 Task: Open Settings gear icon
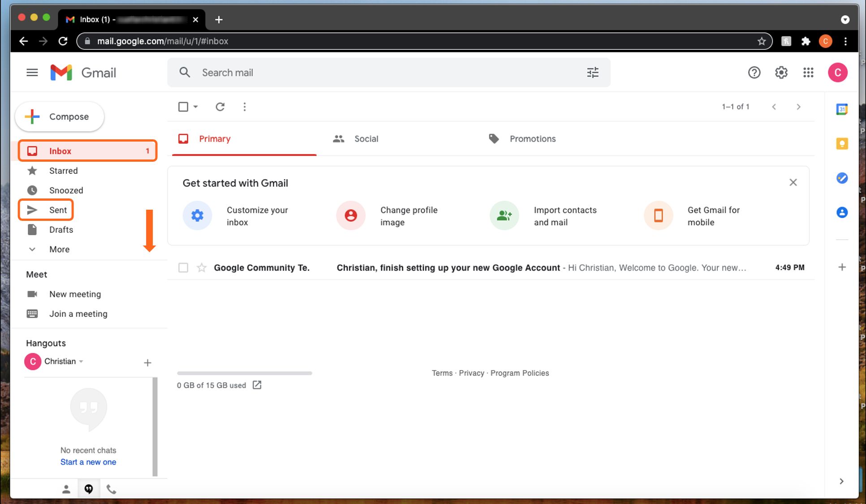tap(781, 73)
